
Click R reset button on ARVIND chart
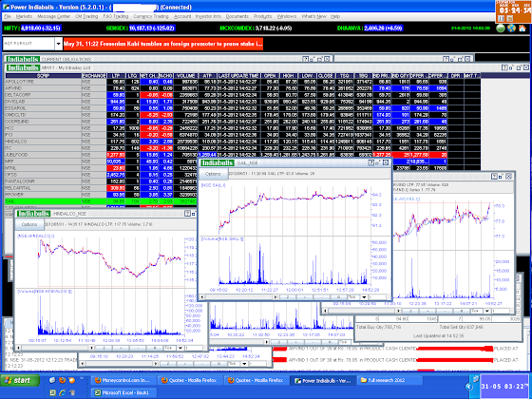[461, 311]
